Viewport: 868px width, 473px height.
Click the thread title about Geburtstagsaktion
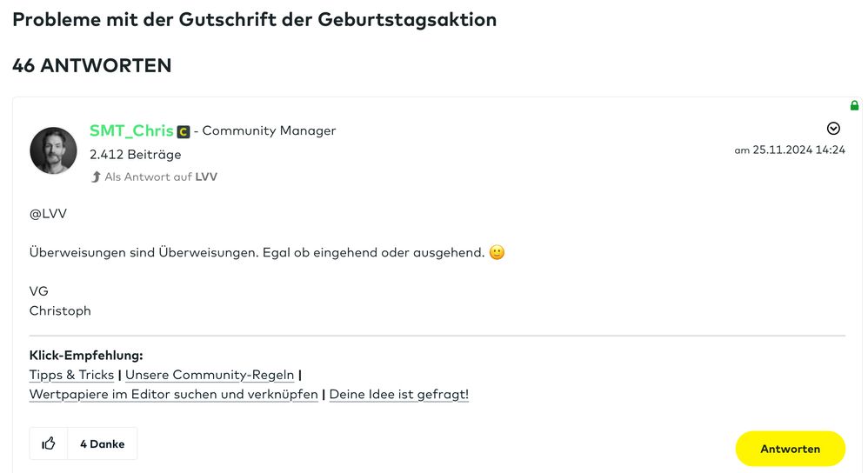click(x=254, y=19)
